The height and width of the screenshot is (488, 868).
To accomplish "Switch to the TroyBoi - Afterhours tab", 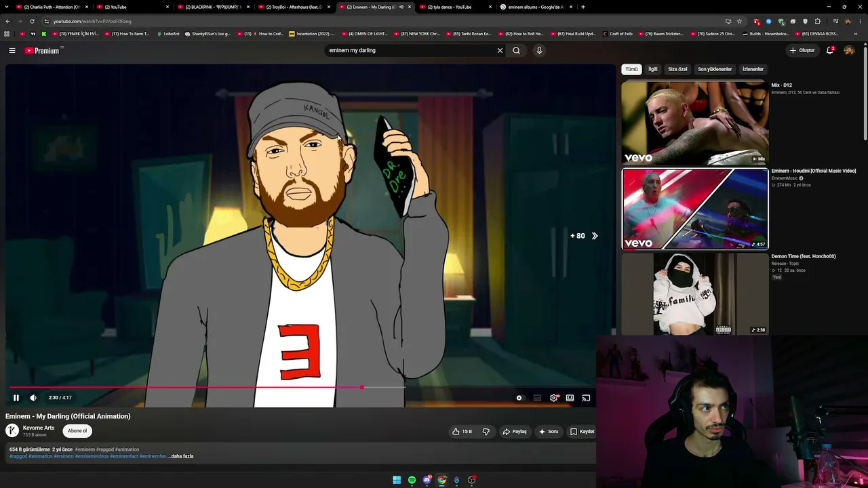I will pyautogui.click(x=294, y=7).
